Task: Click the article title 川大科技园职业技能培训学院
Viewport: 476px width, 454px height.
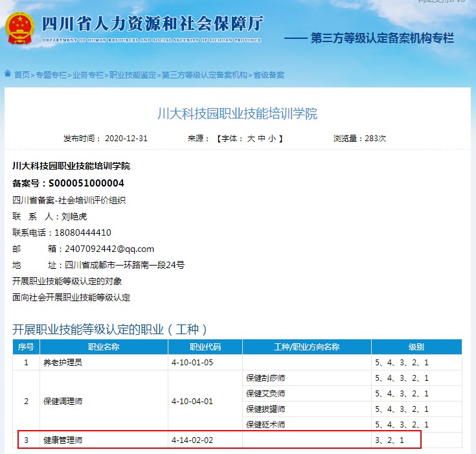Action: pyautogui.click(x=238, y=114)
